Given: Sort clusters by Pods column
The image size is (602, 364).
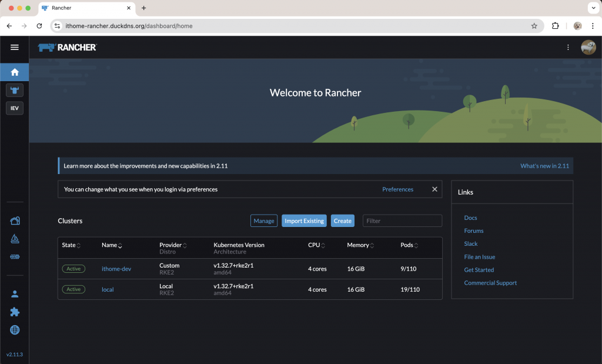Looking at the screenshot, I should tap(409, 245).
